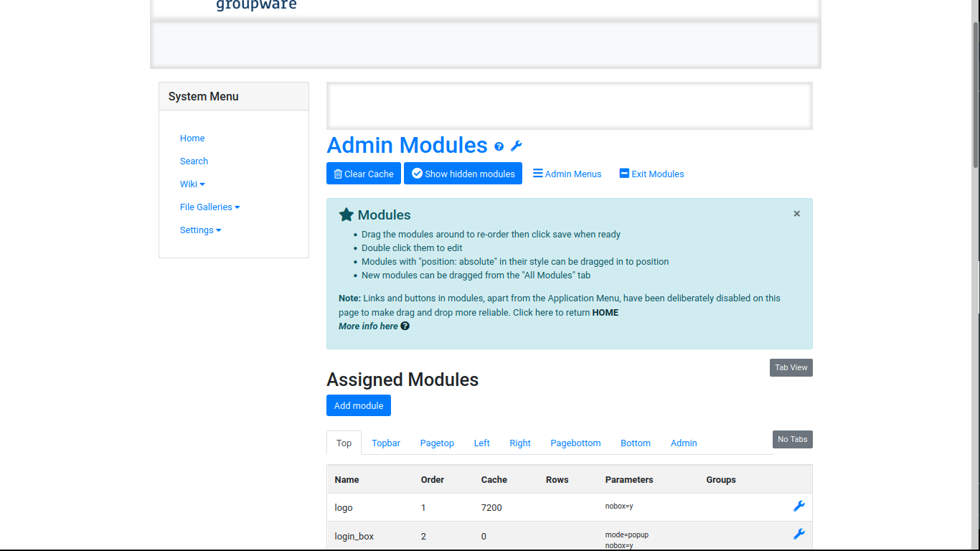
Task: Click the help question mark icon beside Admin Modules
Action: (x=499, y=146)
